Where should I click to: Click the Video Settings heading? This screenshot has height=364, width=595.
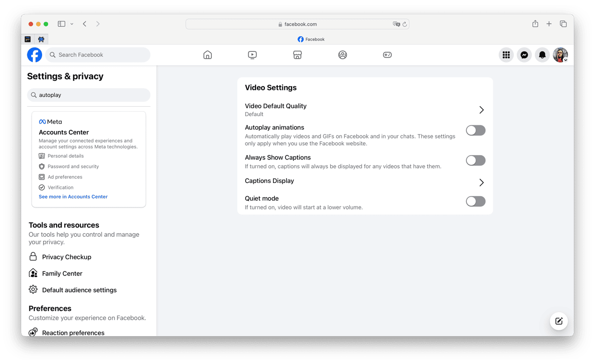coord(271,88)
